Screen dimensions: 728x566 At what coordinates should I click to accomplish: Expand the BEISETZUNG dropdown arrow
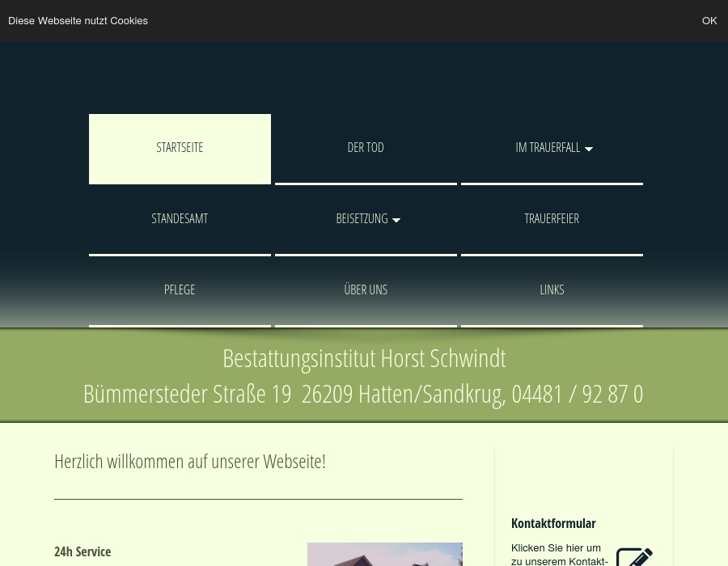[x=396, y=220]
